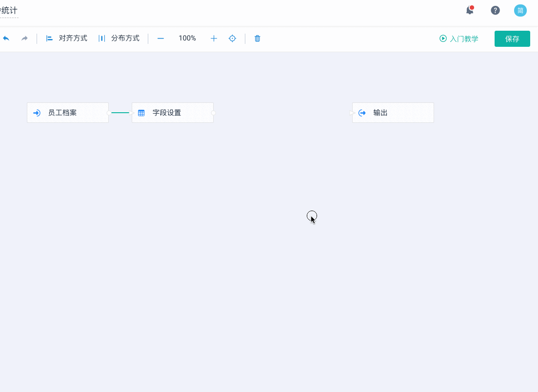Open help via question mark icon

495,10
